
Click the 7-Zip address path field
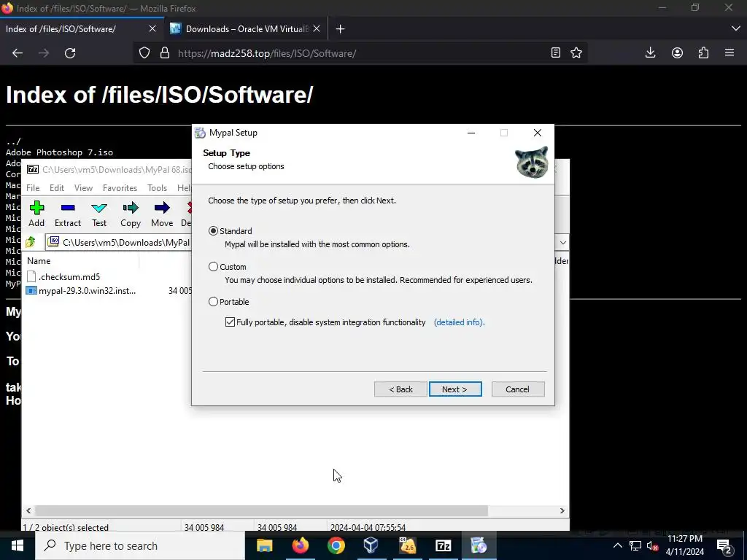coord(119,243)
